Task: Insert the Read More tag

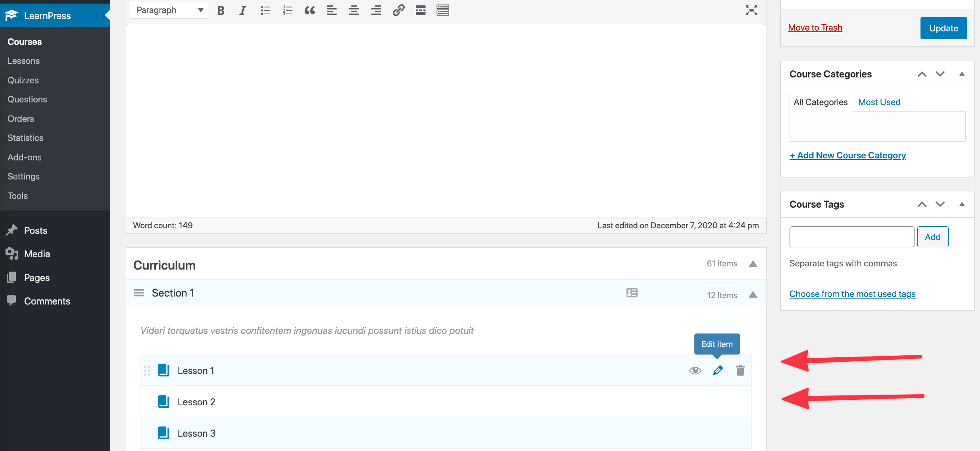Action: 421,10
